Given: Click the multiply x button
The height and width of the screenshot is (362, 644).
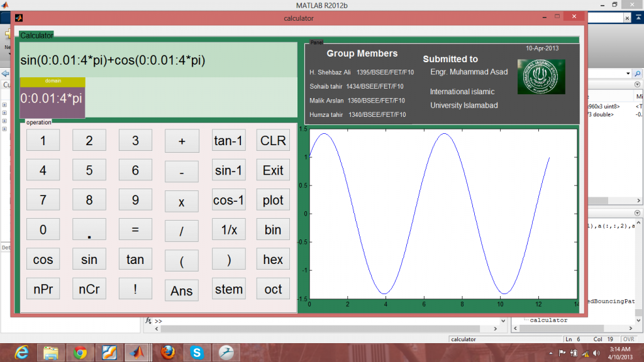Looking at the screenshot, I should pyautogui.click(x=182, y=202).
